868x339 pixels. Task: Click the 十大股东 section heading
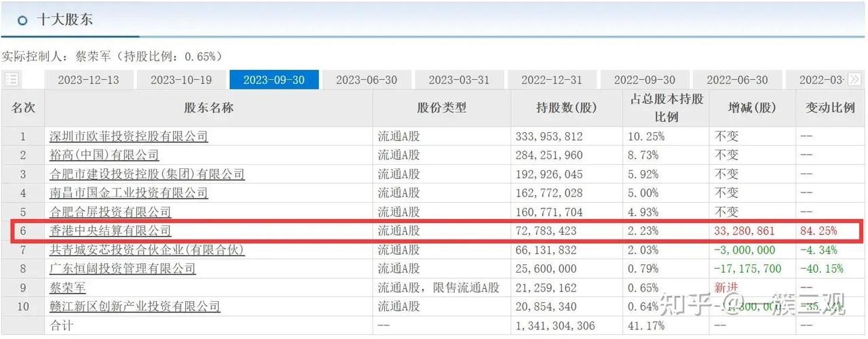64,20
